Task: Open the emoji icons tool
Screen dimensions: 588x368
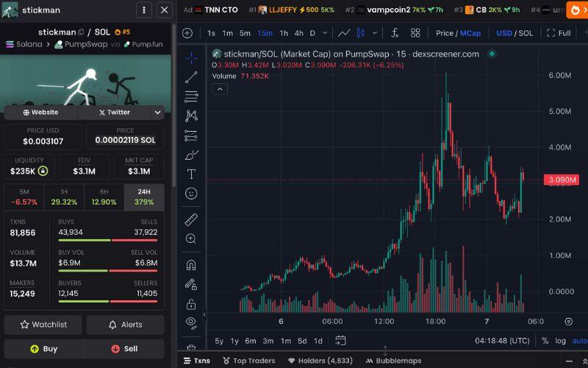Action: tap(191, 194)
